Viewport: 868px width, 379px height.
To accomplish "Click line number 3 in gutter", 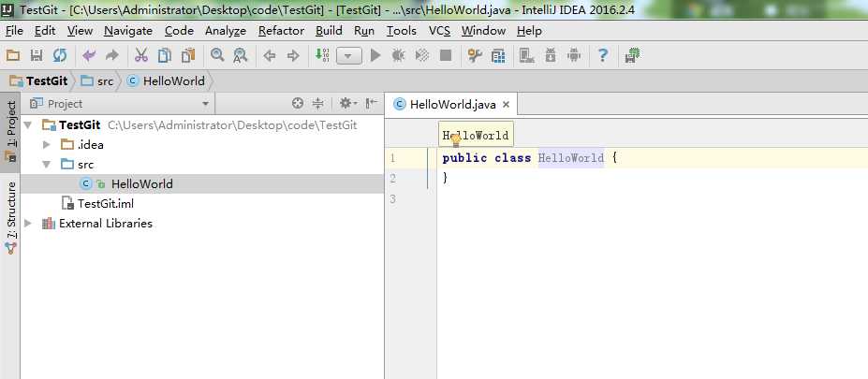I will tap(392, 198).
